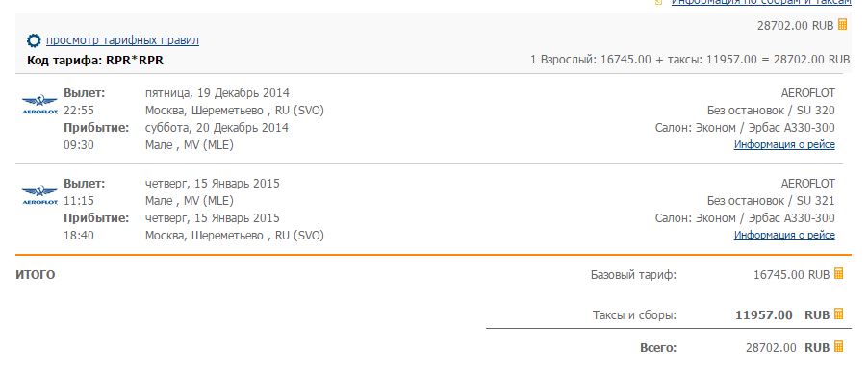Click departure date пятница, 19 Декабрь 2014
This screenshot has width=868, height=377.
tap(217, 93)
